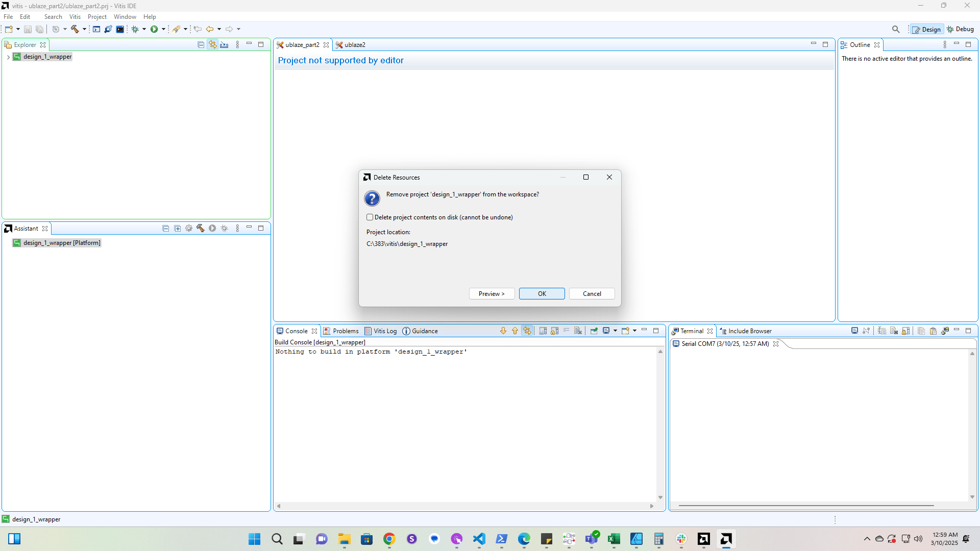Click the search magnifier icon near Design
This screenshot has height=551, width=980.
895,29
